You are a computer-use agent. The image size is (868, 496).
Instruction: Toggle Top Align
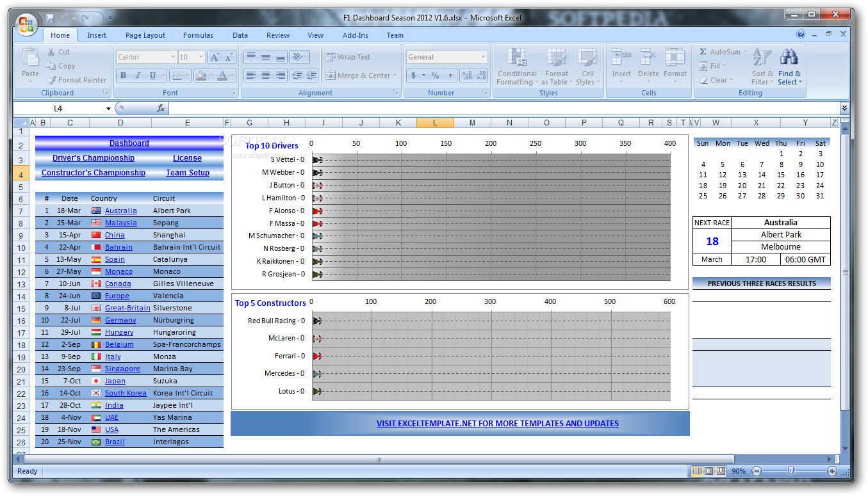250,57
